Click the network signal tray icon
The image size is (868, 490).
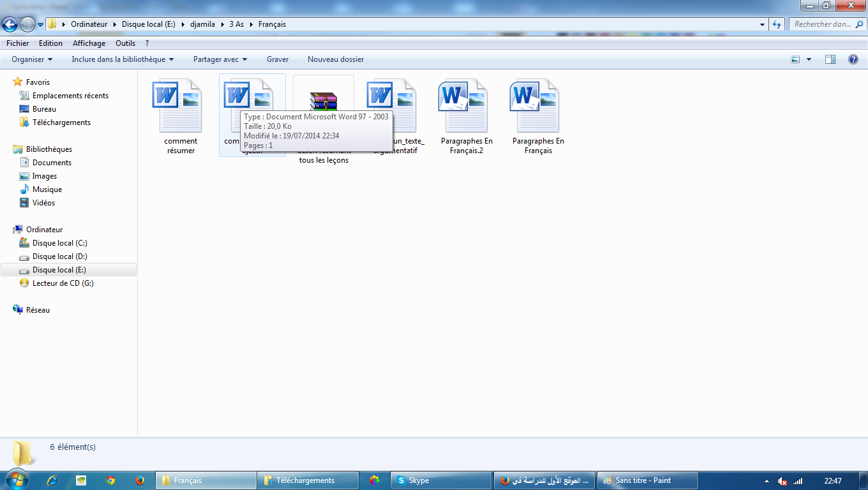pyautogui.click(x=797, y=481)
